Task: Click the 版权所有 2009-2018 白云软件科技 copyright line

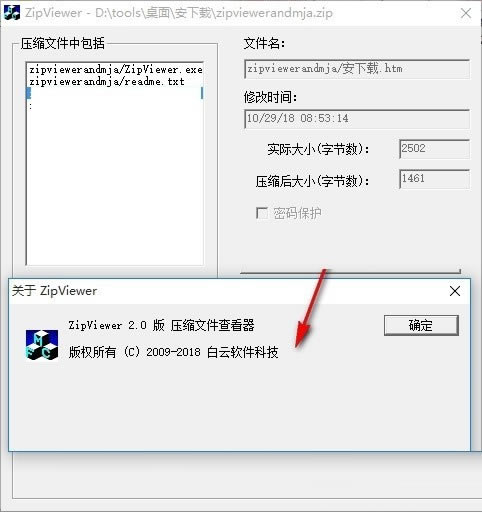Action: 173,352
